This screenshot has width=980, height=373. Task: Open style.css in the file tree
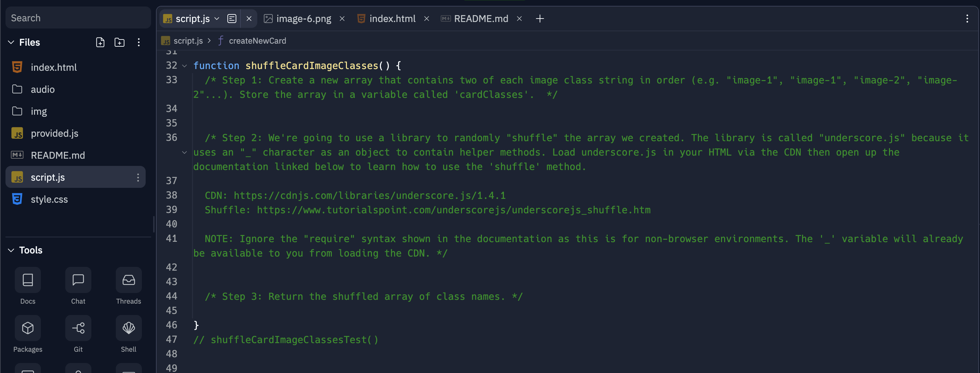click(x=49, y=199)
